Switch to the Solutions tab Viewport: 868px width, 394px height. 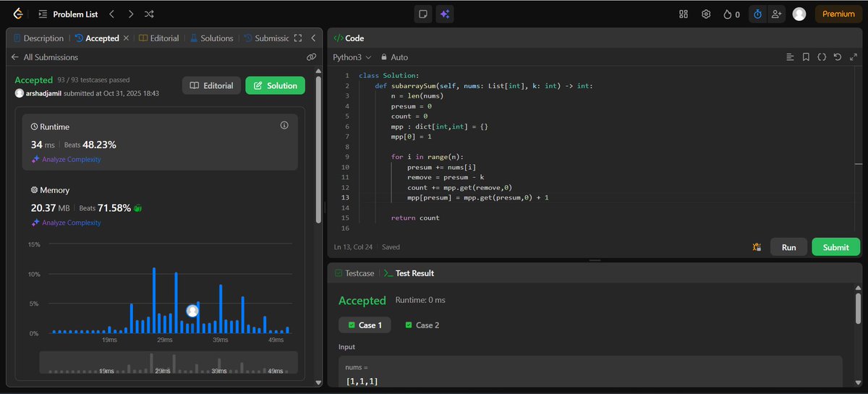(212, 38)
